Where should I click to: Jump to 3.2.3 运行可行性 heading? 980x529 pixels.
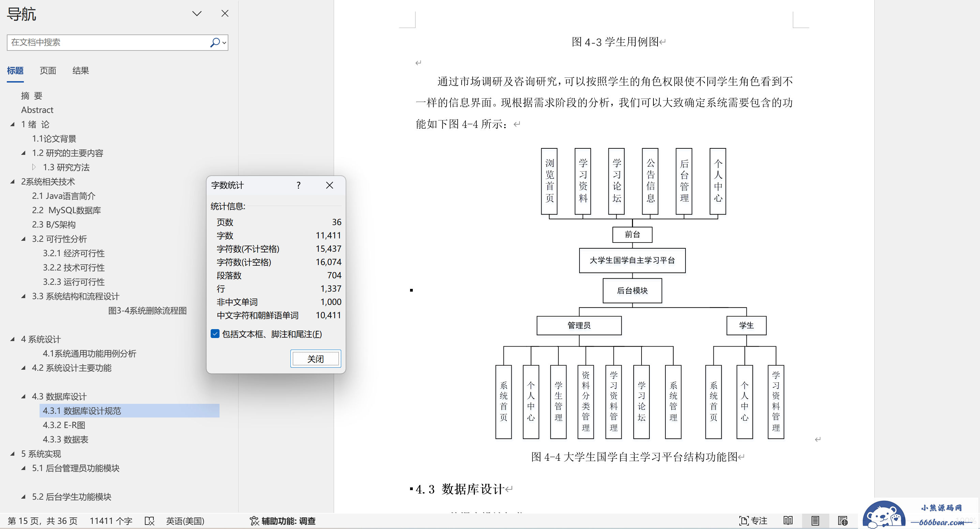[73, 282]
